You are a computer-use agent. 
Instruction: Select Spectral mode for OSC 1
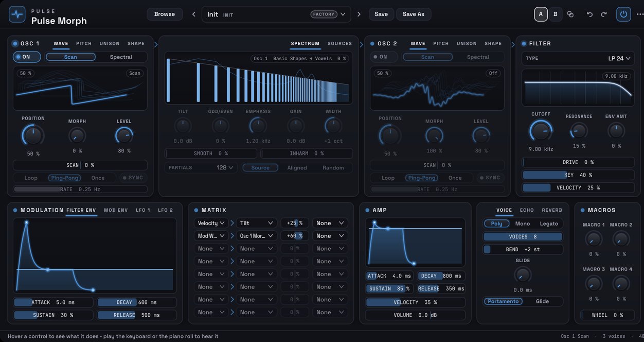(121, 57)
